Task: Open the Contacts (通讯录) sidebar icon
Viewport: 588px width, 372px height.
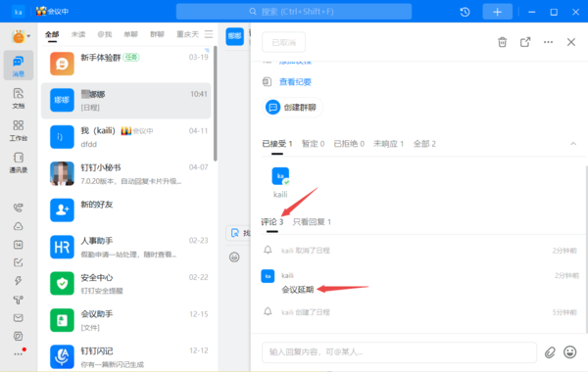Action: click(x=18, y=163)
